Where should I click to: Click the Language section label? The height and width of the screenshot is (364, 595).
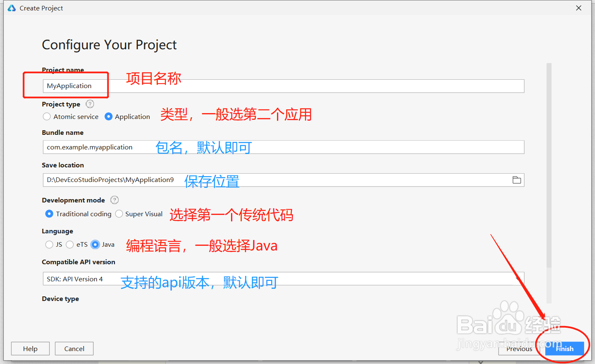click(x=57, y=231)
